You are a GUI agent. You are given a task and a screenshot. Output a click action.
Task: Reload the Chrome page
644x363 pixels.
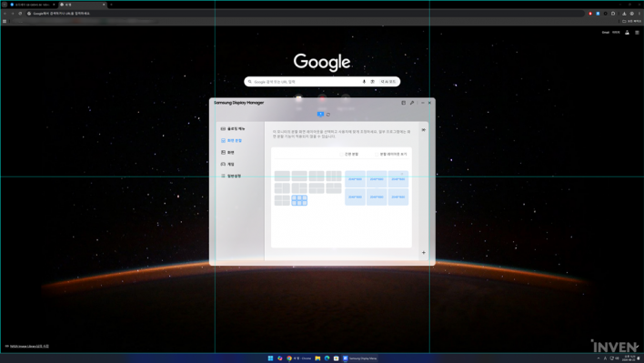point(20,14)
